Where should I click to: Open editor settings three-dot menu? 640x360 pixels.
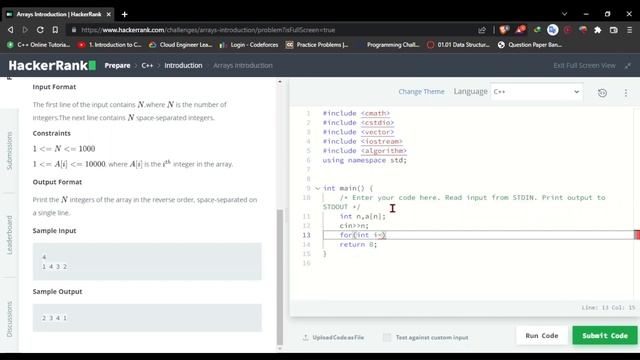[626, 93]
